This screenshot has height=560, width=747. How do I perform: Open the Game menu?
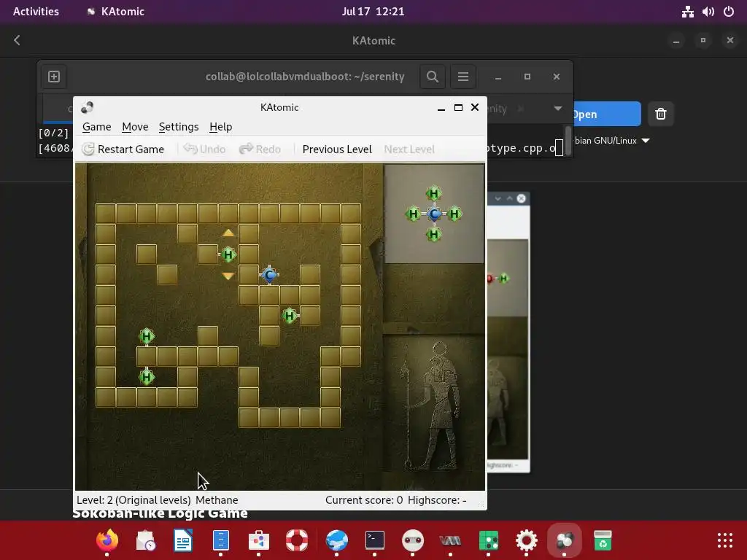(x=97, y=127)
